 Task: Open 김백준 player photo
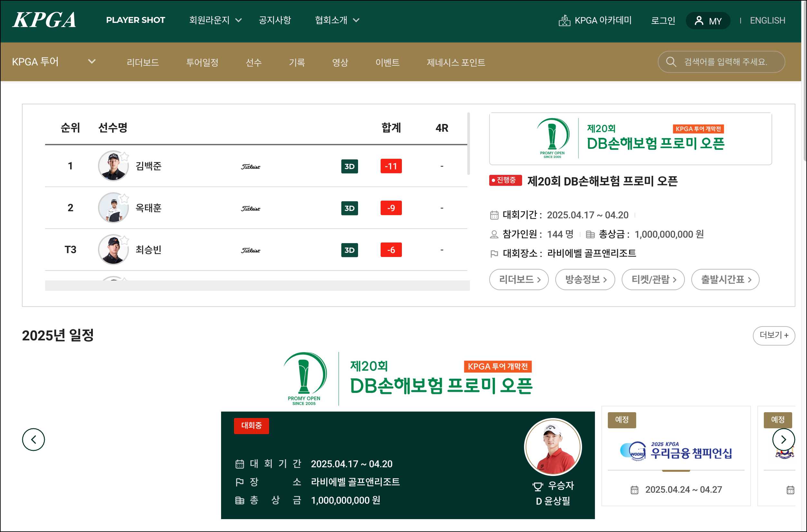coord(113,166)
